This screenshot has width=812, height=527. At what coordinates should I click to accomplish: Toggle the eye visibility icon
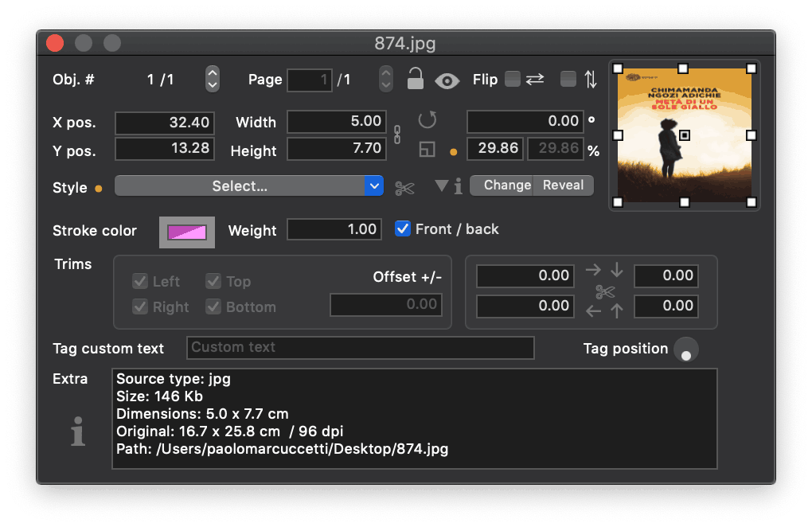click(x=447, y=80)
